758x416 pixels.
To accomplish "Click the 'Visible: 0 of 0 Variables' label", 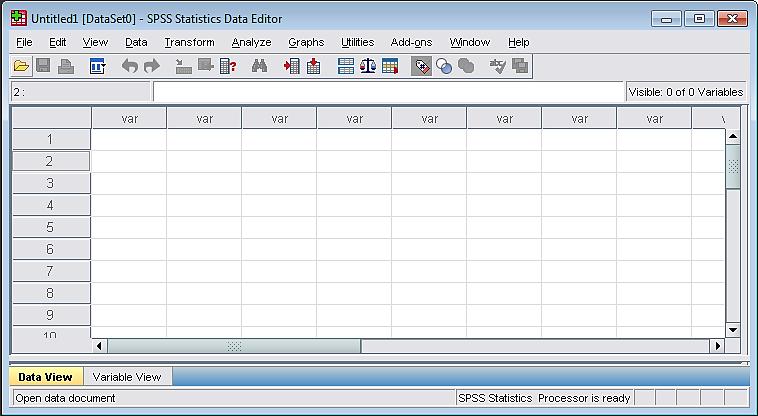I will [x=685, y=92].
